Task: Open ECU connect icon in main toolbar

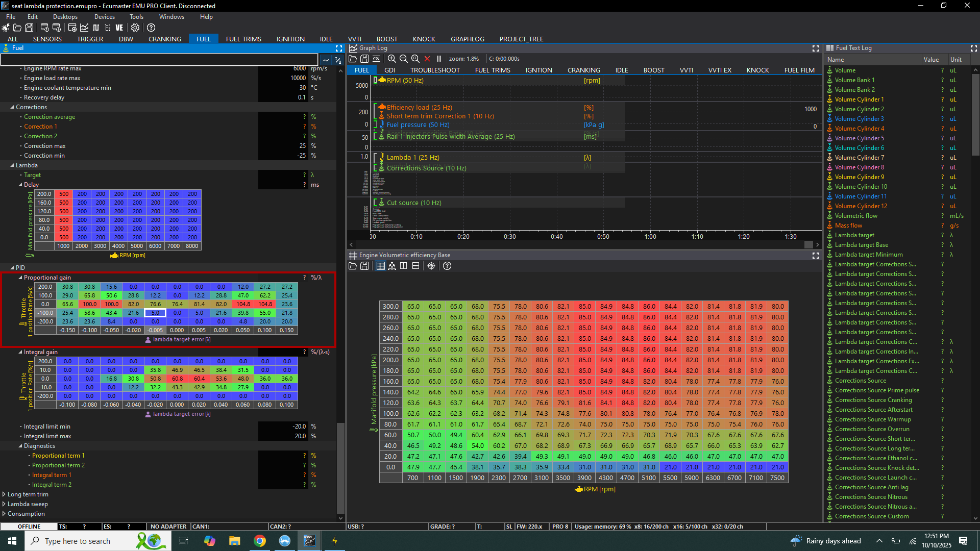Action: [6, 28]
